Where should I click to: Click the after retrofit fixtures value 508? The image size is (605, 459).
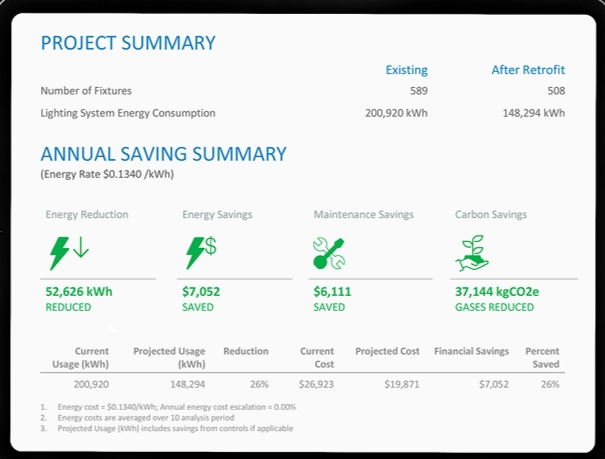coord(556,91)
